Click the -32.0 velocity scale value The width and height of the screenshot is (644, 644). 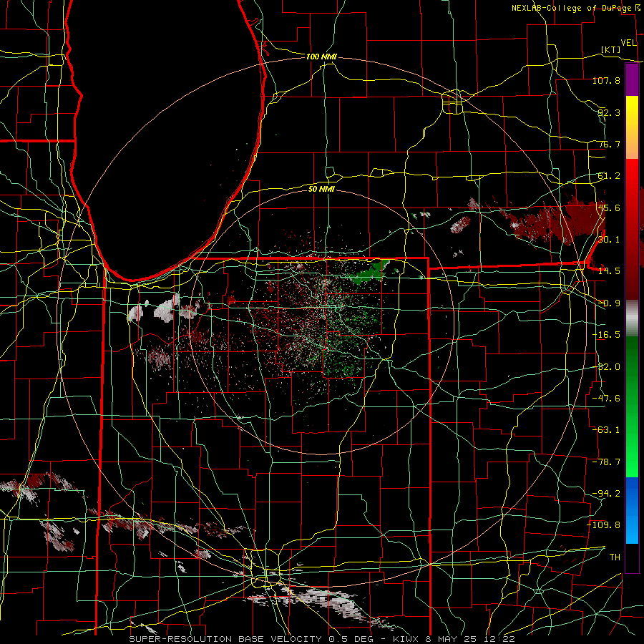click(606, 367)
